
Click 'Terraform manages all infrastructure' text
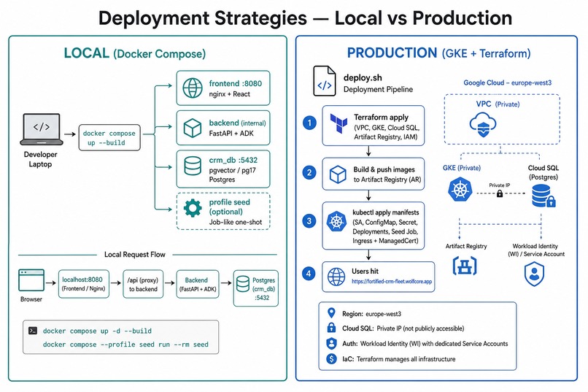pyautogui.click(x=406, y=359)
